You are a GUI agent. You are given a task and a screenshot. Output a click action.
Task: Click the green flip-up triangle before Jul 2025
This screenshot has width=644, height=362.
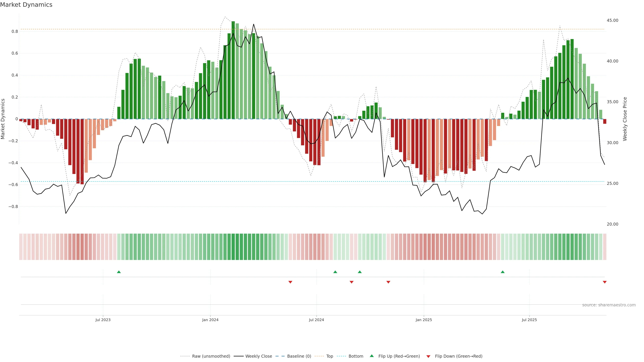coord(502,272)
